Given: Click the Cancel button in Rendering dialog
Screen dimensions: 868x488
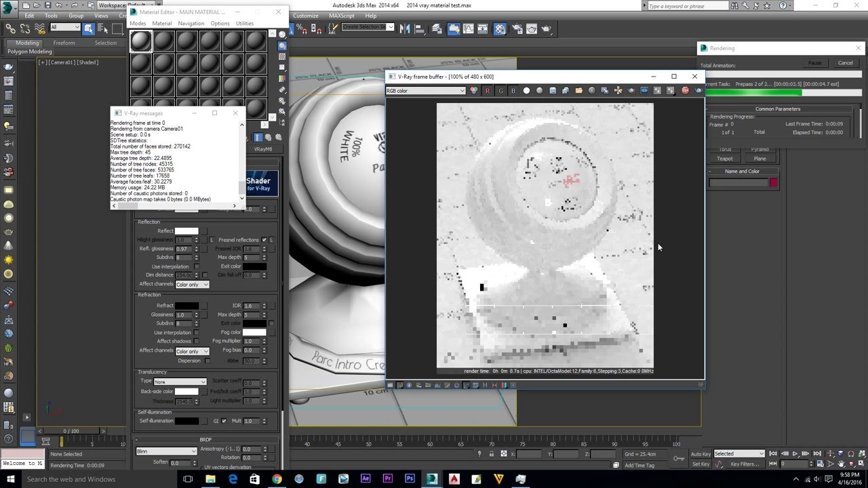Looking at the screenshot, I should click(x=845, y=63).
